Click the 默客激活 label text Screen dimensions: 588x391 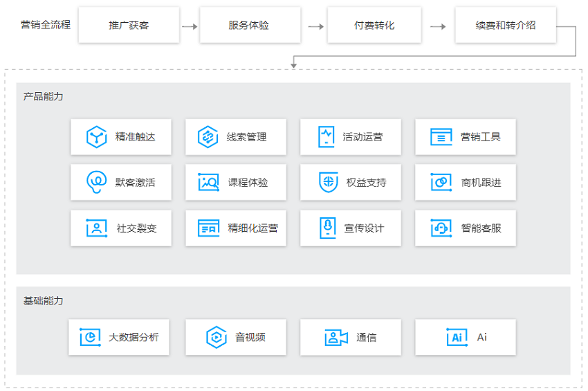pos(135,183)
